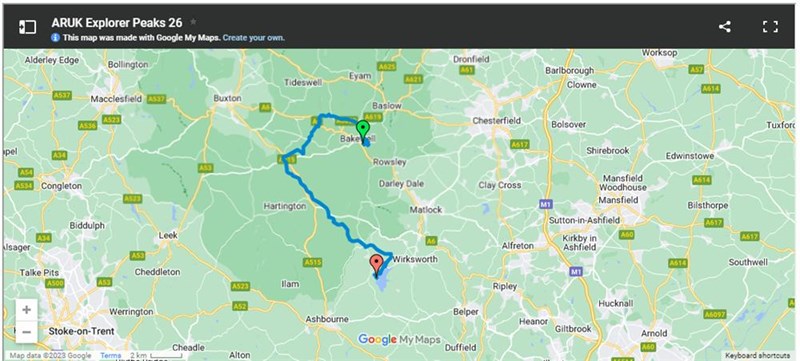This screenshot has width=800, height=361.
Task: Click the Buxton town label
Action: tap(227, 98)
